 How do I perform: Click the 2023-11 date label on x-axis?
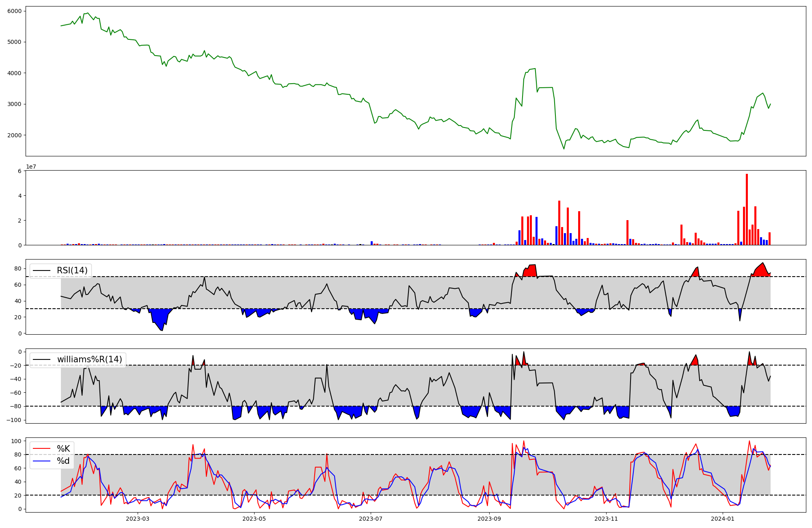[x=606, y=519]
